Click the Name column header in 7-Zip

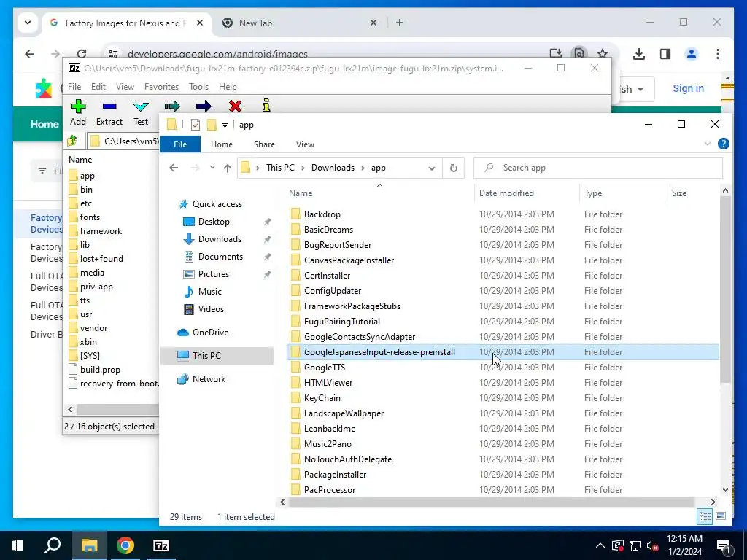80,160
